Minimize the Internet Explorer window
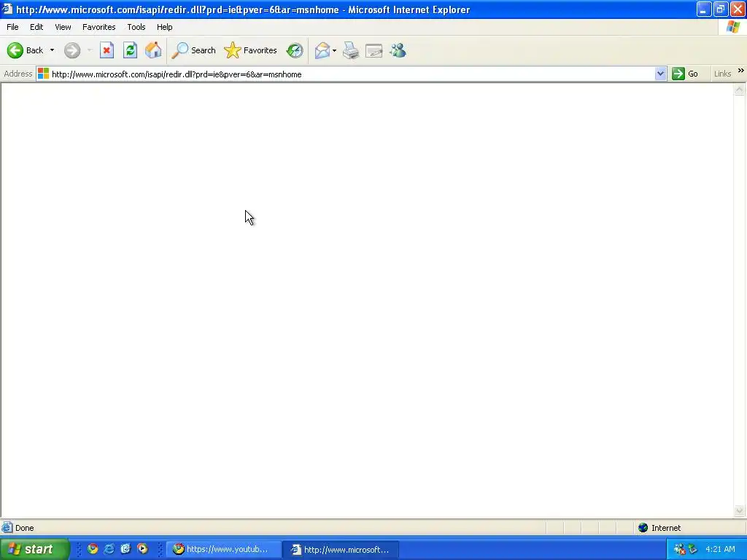747x560 pixels. (704, 9)
